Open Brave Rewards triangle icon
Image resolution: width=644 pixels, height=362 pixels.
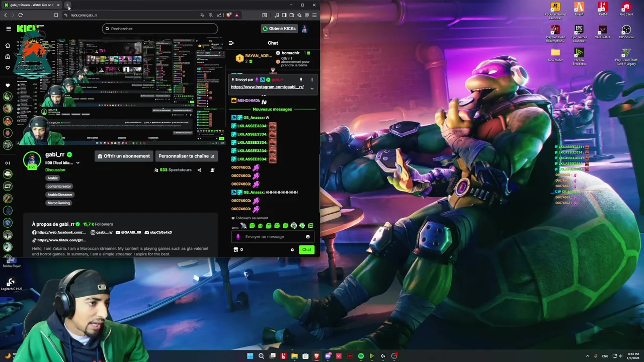pos(237,15)
